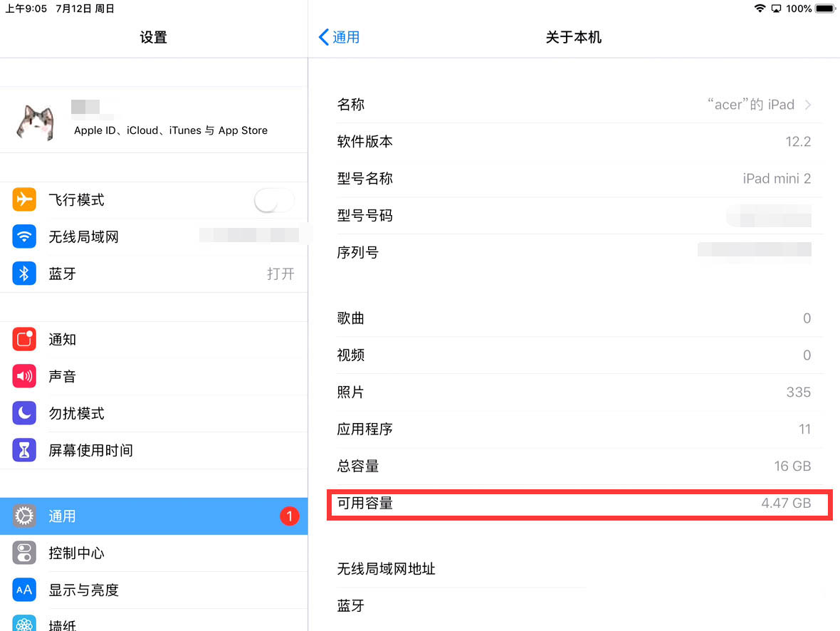Screen dimensions: 840x631
Task: Tap the Airplane Mode orange plane icon
Action: (24, 199)
